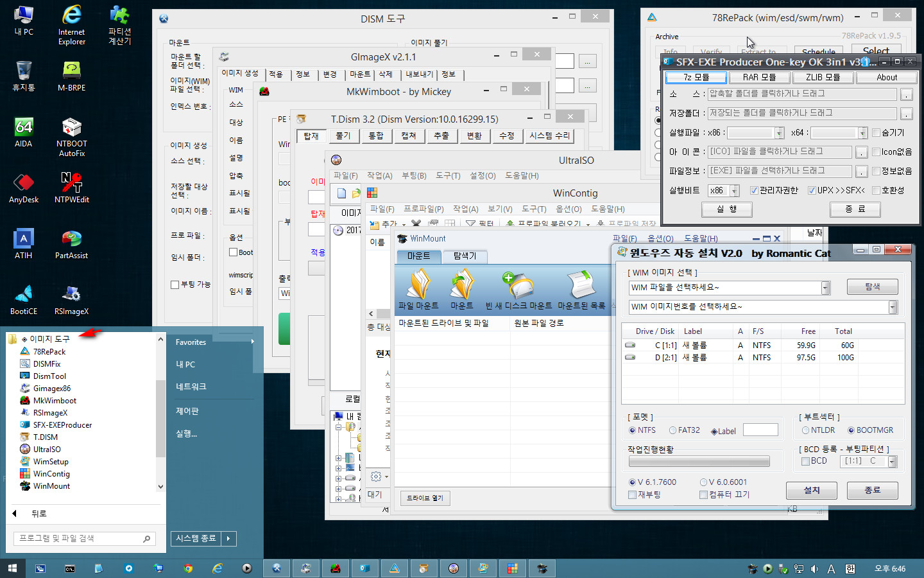Viewport: 924px width, 578px height.
Task: Open the 부팅(B) menu in UltraISO
Action: point(414,175)
